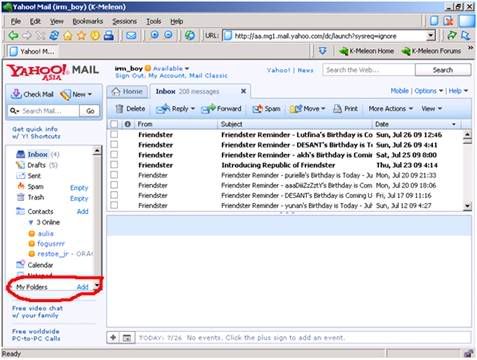This screenshot has width=477, height=360.
Task: Close the Inbox tab with the X
Action: point(243,91)
